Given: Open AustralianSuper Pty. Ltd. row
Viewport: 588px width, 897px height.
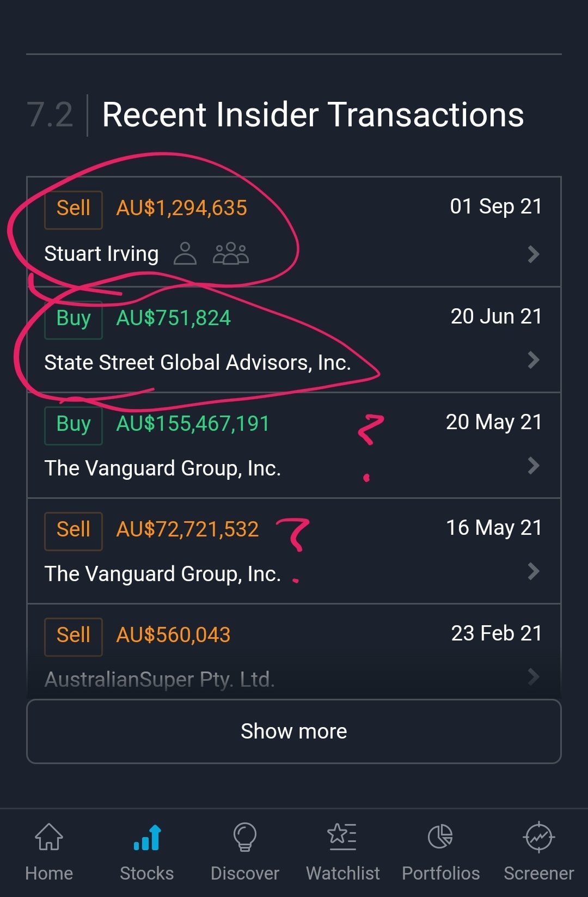Looking at the screenshot, I should point(160,679).
